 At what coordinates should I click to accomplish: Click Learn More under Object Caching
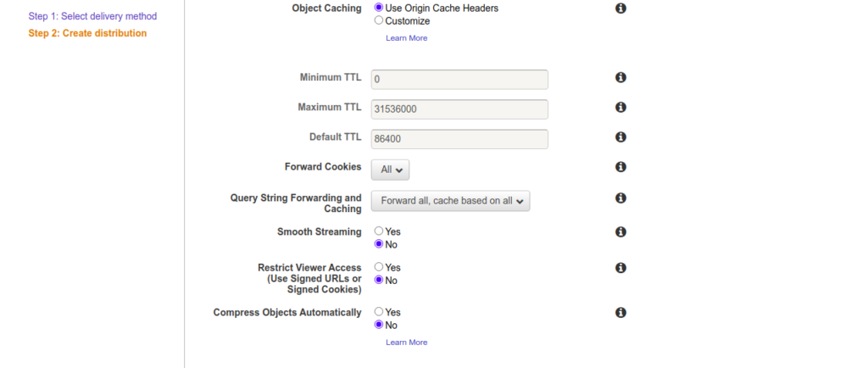click(x=407, y=38)
